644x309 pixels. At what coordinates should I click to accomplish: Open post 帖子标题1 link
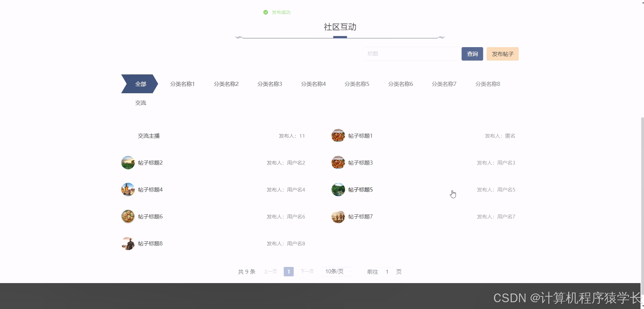tap(360, 136)
